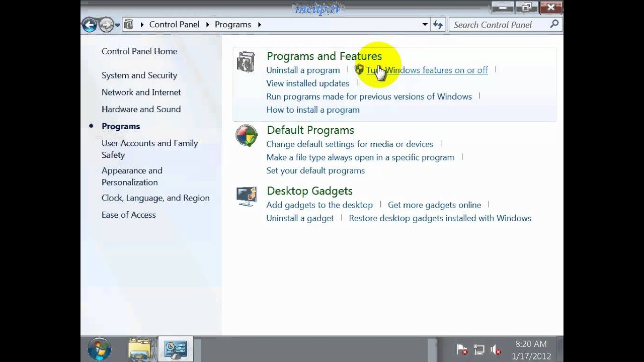Click Restore desktop gadgets installed with Windows
The height and width of the screenshot is (362, 644).
(440, 218)
